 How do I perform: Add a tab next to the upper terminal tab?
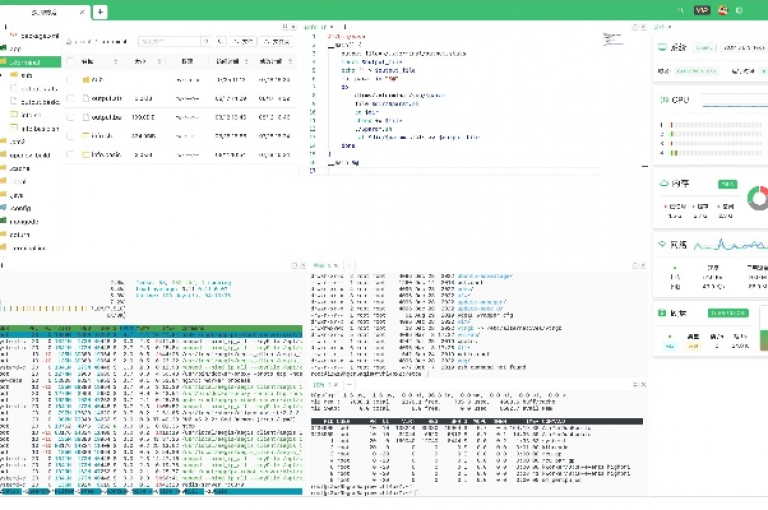(x=349, y=266)
